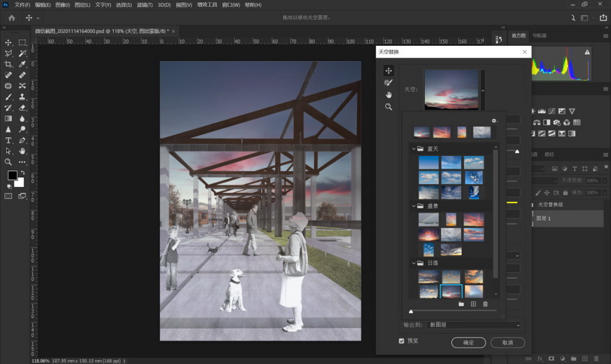
Task: Select the Zoom tool in sky dialog
Action: coord(388,107)
